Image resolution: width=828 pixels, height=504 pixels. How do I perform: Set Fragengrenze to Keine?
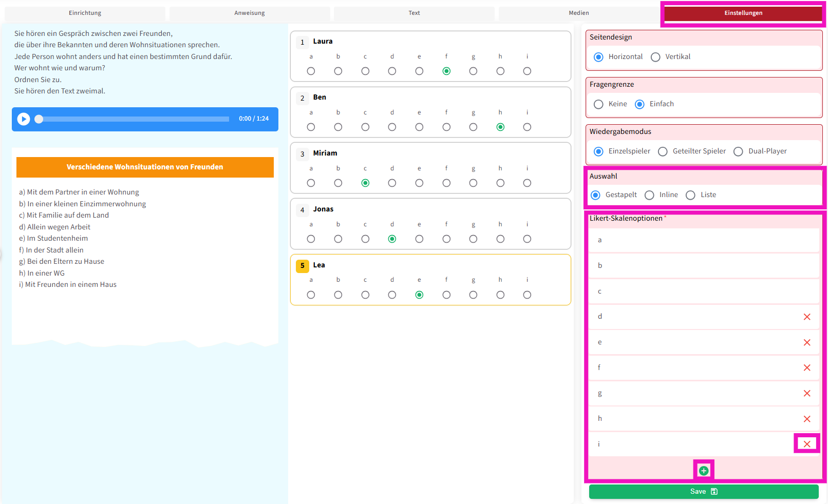(x=598, y=104)
